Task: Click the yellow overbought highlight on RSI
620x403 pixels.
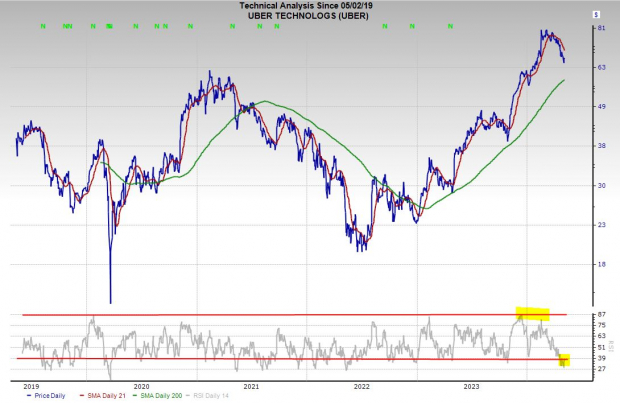Action: click(x=532, y=314)
